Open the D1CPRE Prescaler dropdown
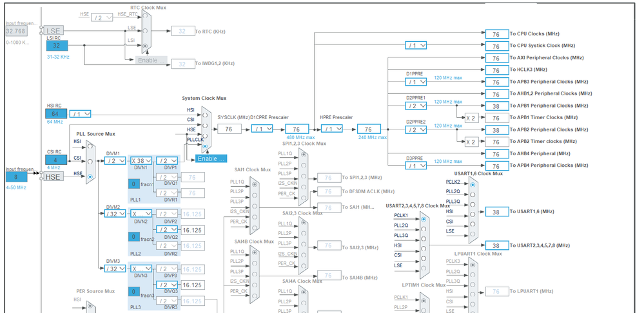The image size is (644, 313). (x=262, y=129)
